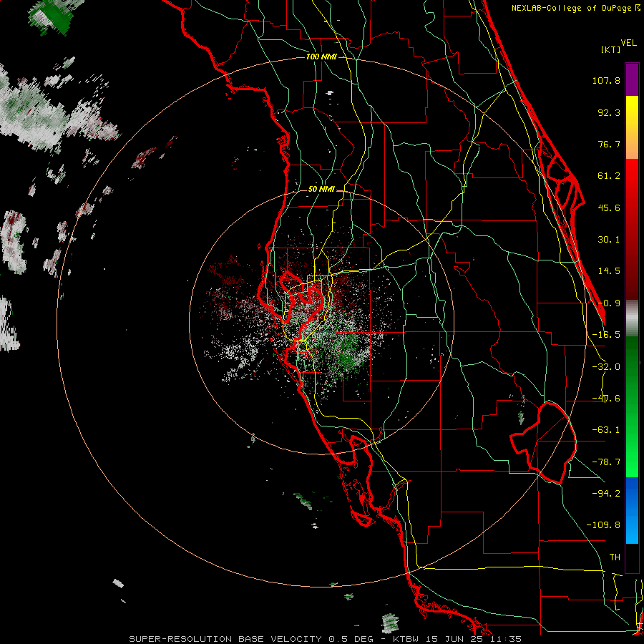The height and width of the screenshot is (644, 644).
Task: Click the -78.7 velocity scale value
Action: pos(606,462)
